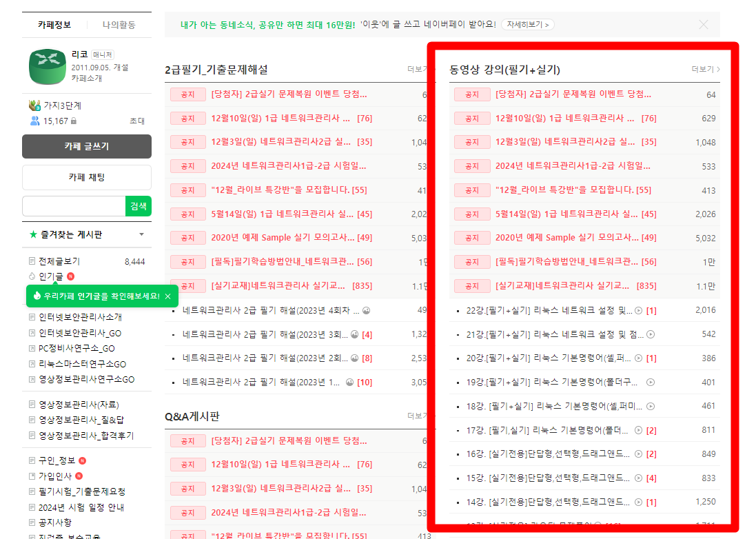The image size is (756, 539).
Task: Open 인기글 board
Action: pyautogui.click(x=50, y=276)
